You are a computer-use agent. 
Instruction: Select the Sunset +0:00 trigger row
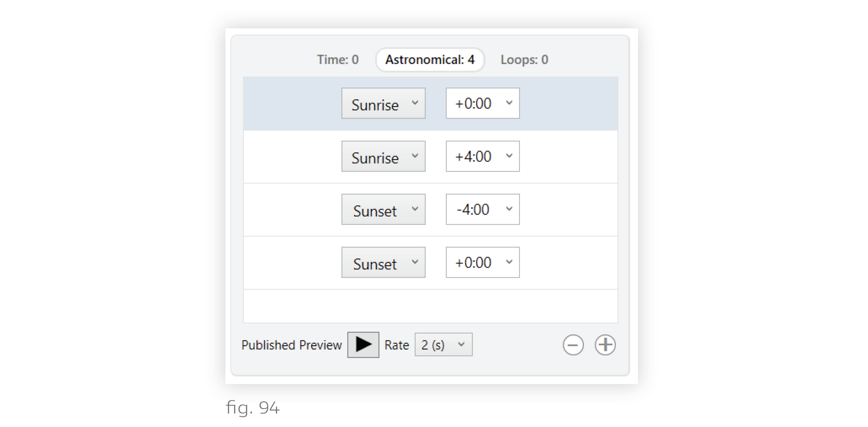[291, 263]
